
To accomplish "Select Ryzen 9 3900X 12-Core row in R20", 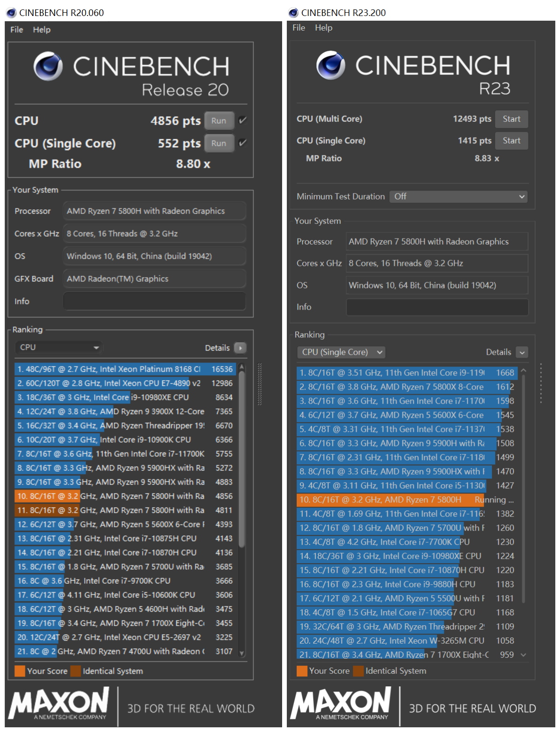I will tap(126, 412).
